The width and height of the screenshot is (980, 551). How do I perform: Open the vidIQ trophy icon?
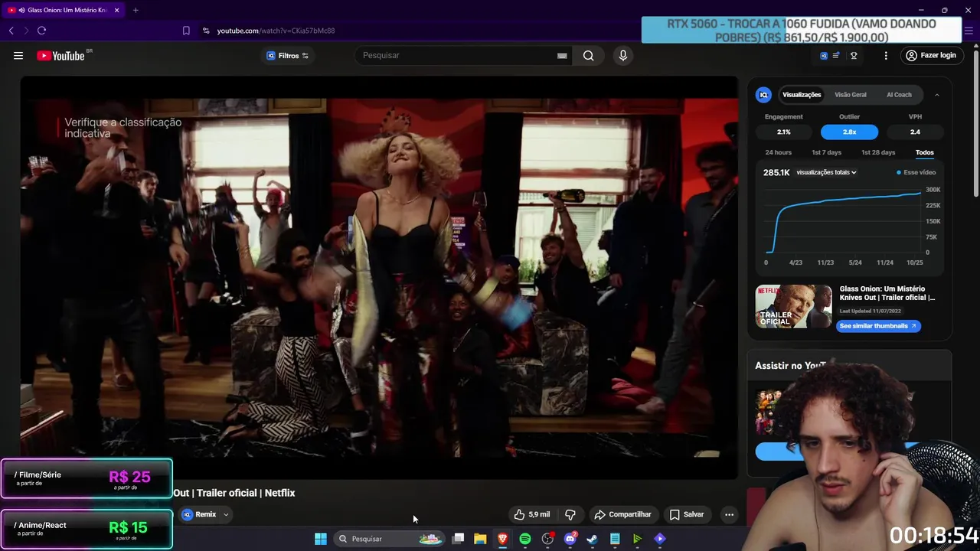[854, 55]
